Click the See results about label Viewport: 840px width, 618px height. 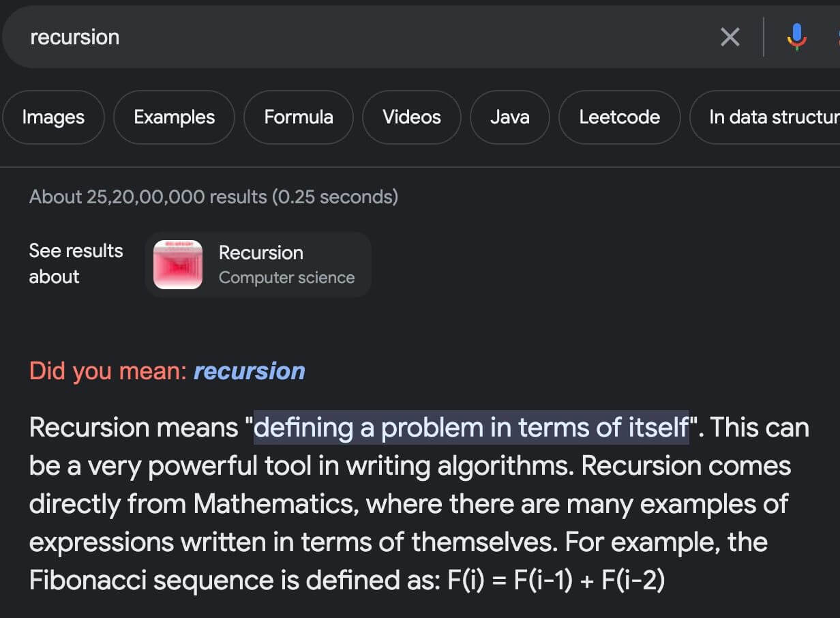76,264
